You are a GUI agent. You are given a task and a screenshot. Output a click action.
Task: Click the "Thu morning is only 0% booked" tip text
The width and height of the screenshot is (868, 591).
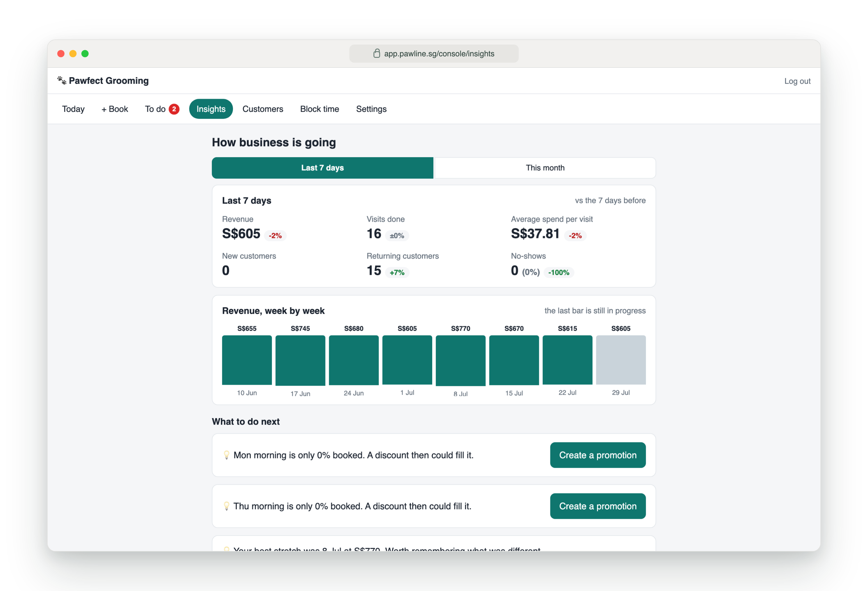[x=352, y=506]
